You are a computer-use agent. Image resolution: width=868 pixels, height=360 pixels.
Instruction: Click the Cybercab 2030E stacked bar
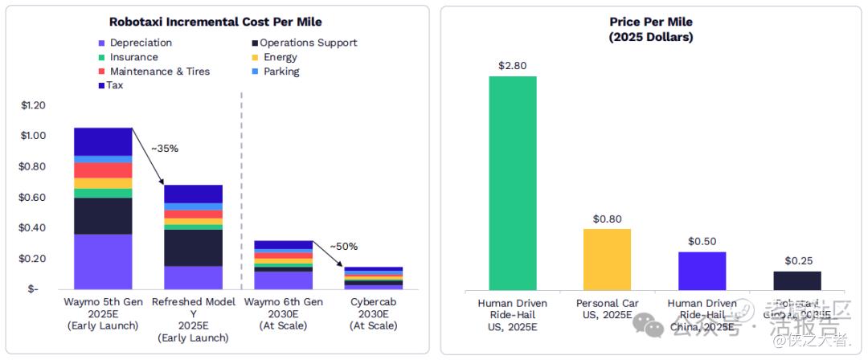click(374, 278)
